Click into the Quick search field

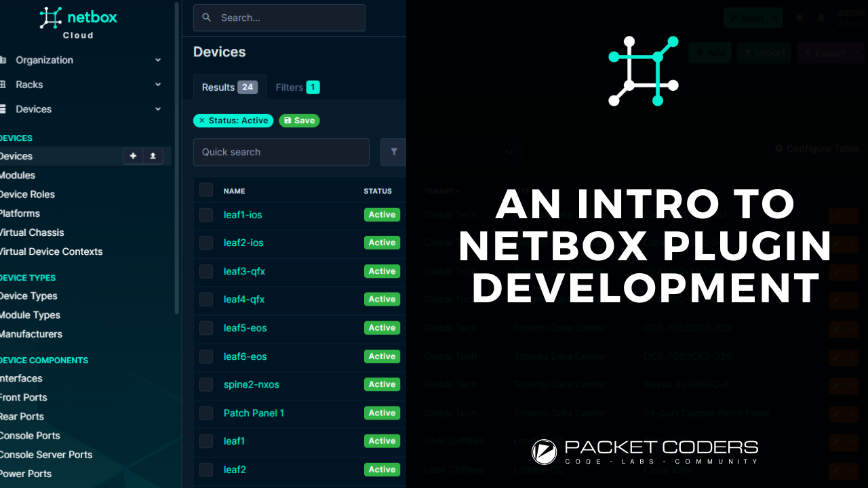281,152
